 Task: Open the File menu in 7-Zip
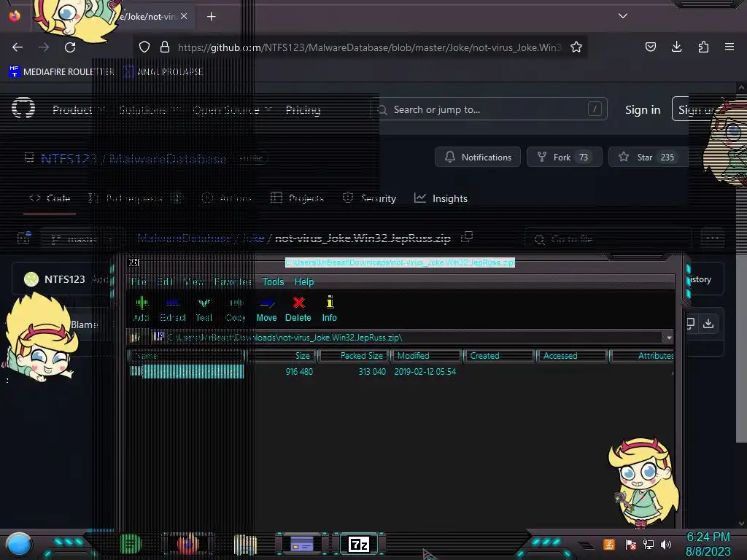point(139,282)
